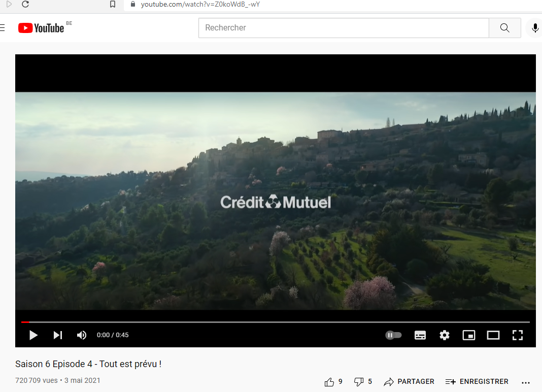The width and height of the screenshot is (542, 392).
Task: Mute the video volume speaker icon
Action: point(82,335)
